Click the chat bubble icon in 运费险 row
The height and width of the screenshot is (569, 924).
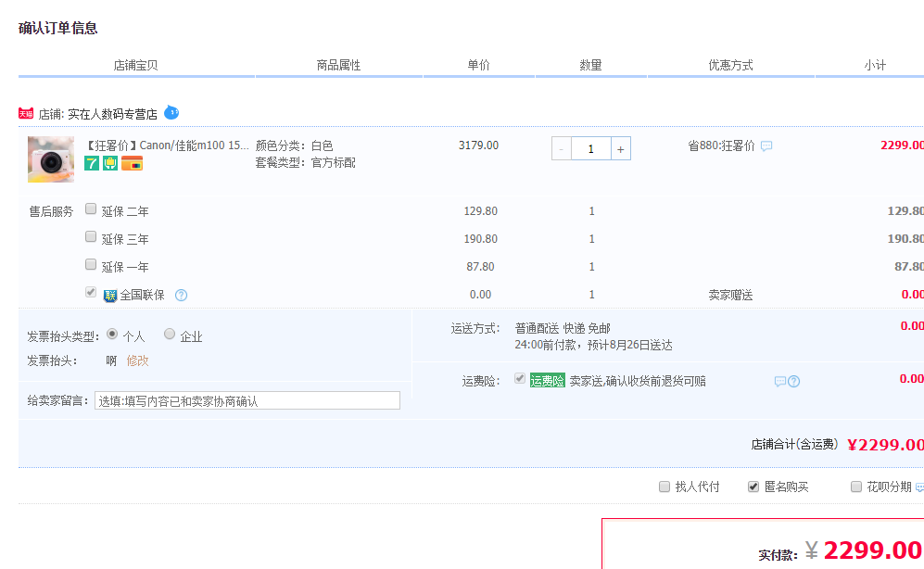coord(779,381)
